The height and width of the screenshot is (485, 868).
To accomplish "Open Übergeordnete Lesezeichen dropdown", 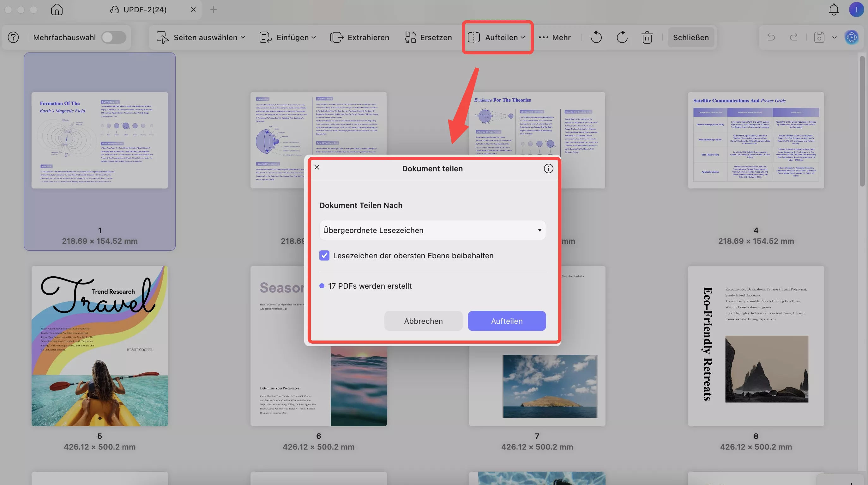I will point(432,230).
